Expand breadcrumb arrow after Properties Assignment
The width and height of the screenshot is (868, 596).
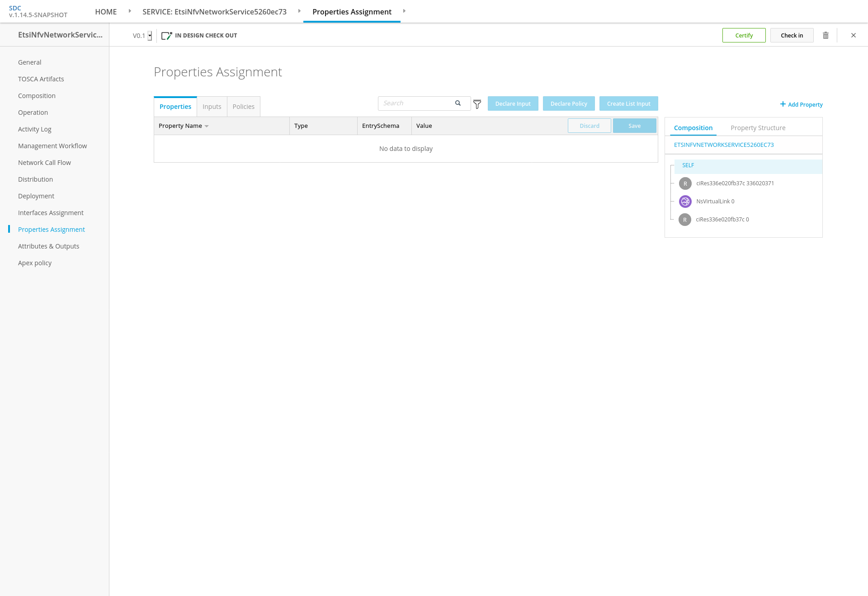(x=404, y=11)
